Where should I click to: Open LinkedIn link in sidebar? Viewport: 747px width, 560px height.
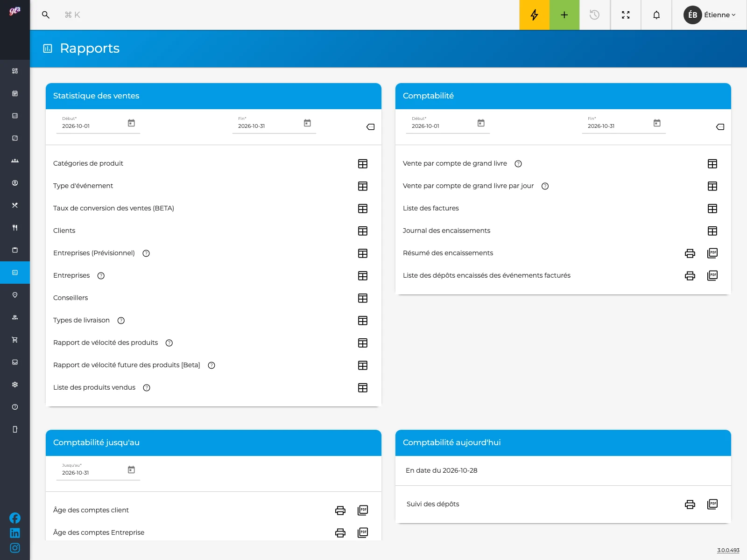pyautogui.click(x=15, y=533)
